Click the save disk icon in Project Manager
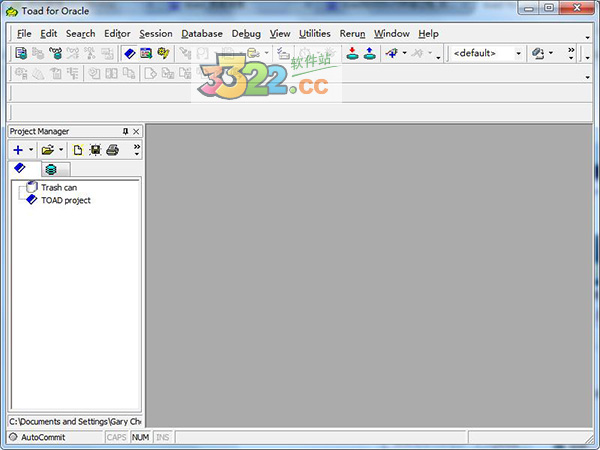 (95, 150)
